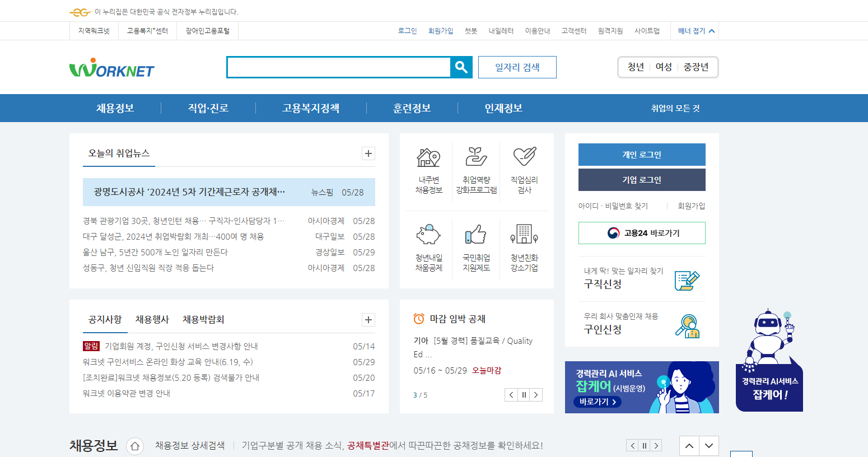Open 기아 품질교육 Quality job posting
Viewport: 868px width, 457px height.
[473, 347]
